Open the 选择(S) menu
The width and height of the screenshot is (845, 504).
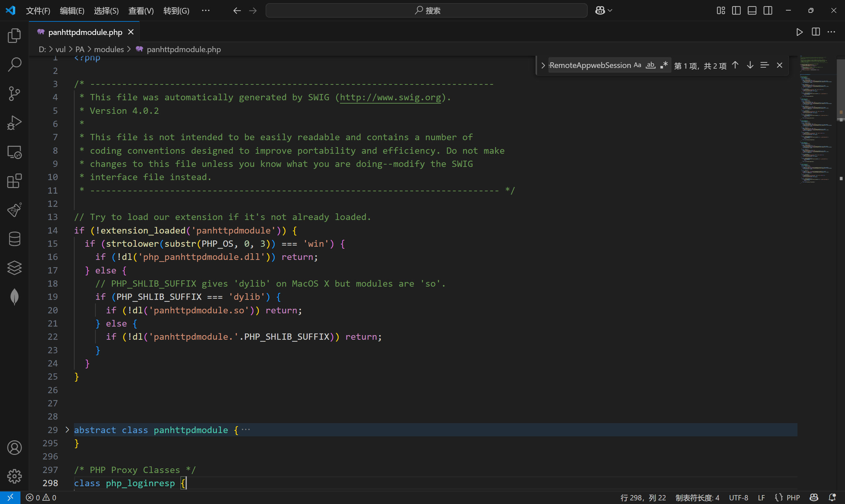tap(106, 11)
